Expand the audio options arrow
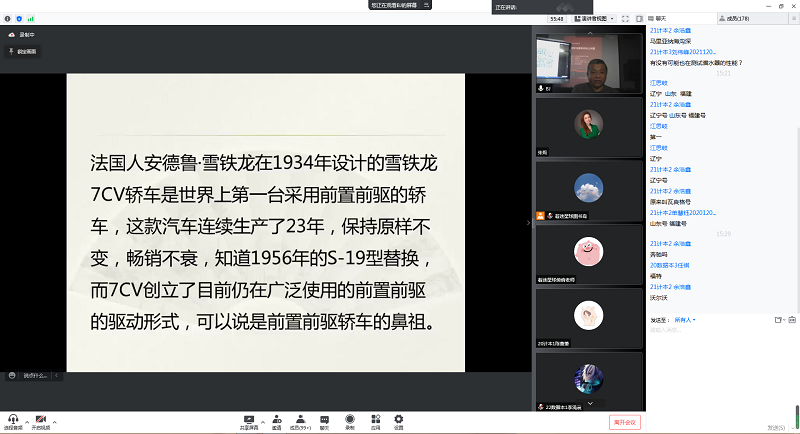The height and width of the screenshot is (434, 800). tap(26, 420)
